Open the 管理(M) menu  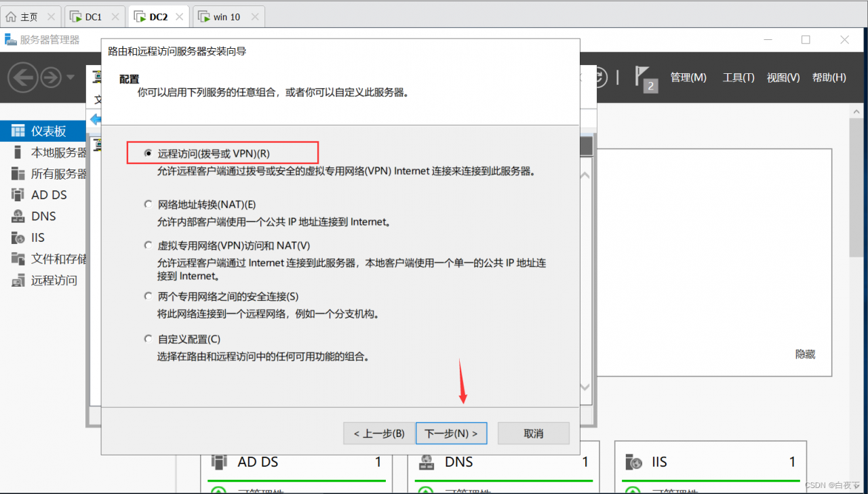(688, 77)
